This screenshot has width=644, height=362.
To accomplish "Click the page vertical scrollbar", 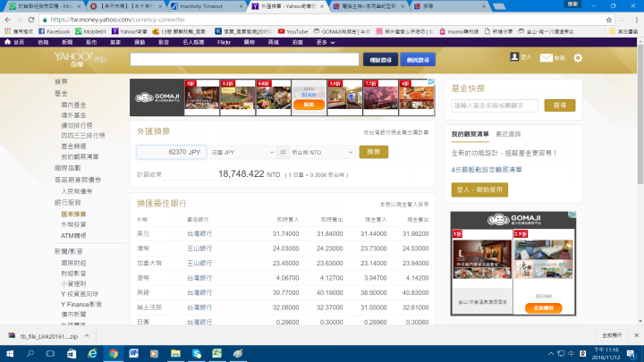I will coord(640,115).
